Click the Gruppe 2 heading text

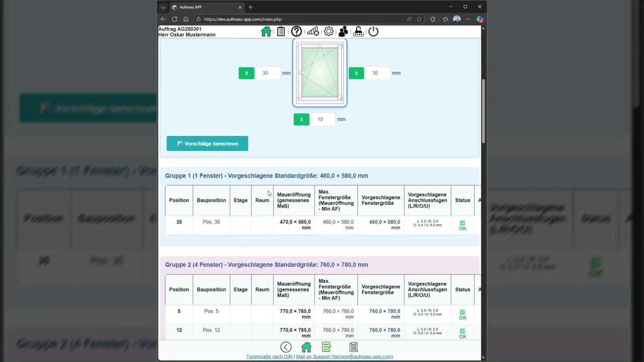point(267,264)
